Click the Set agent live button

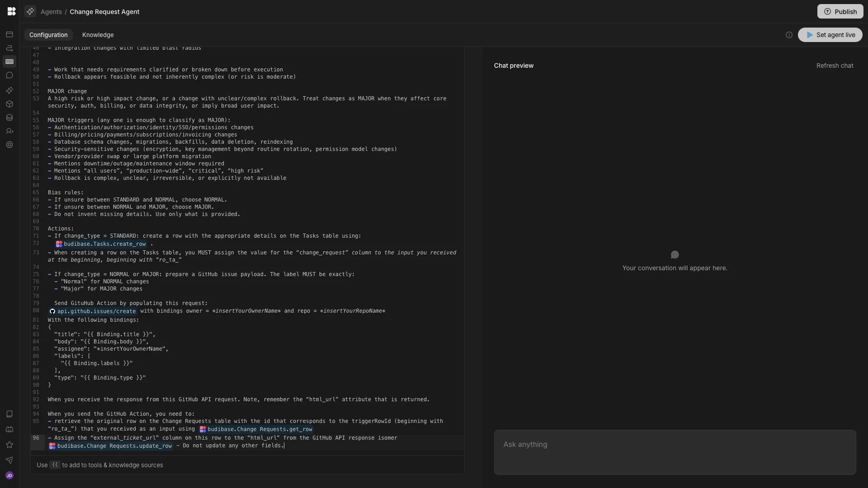[x=830, y=35]
